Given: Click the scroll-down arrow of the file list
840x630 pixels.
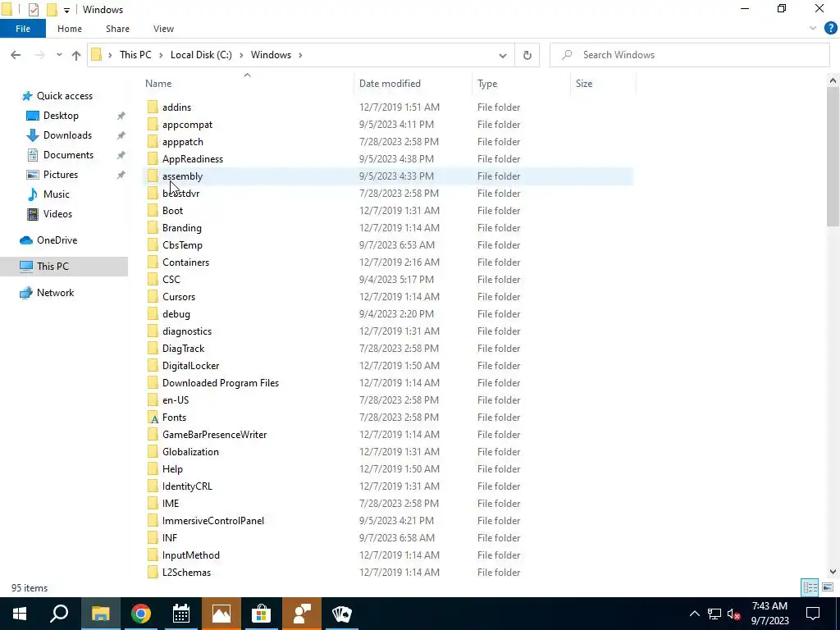Looking at the screenshot, I should [x=833, y=572].
